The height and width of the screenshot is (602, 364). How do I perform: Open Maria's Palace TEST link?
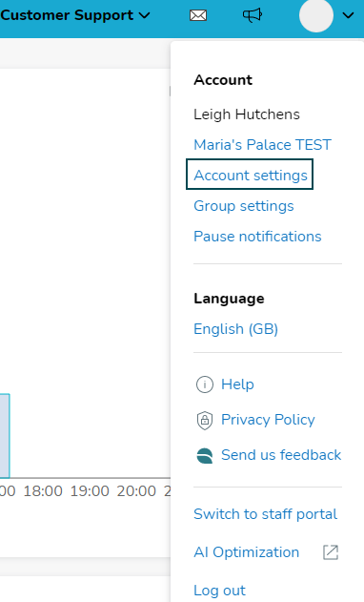(262, 145)
